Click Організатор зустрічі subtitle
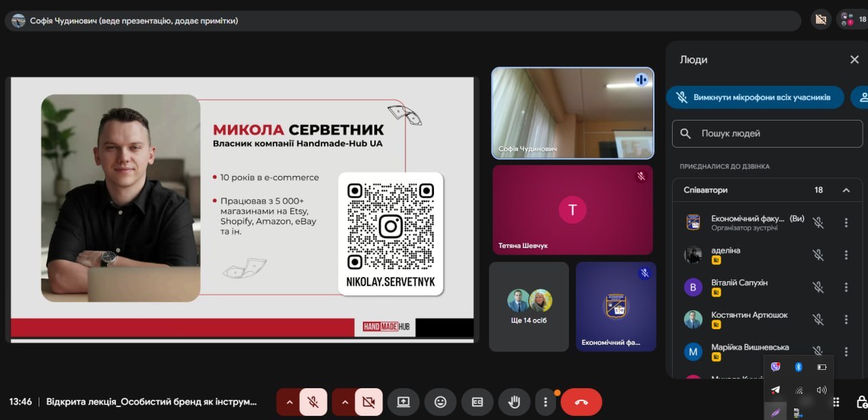Screen dimensions: 868x420 [x=745, y=228]
